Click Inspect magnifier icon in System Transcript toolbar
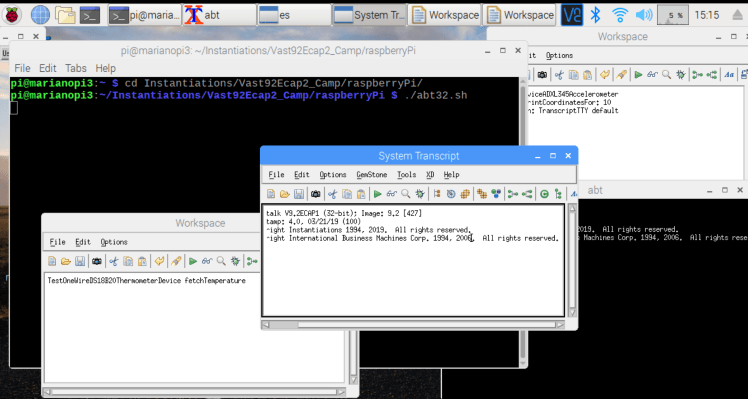 coord(405,194)
